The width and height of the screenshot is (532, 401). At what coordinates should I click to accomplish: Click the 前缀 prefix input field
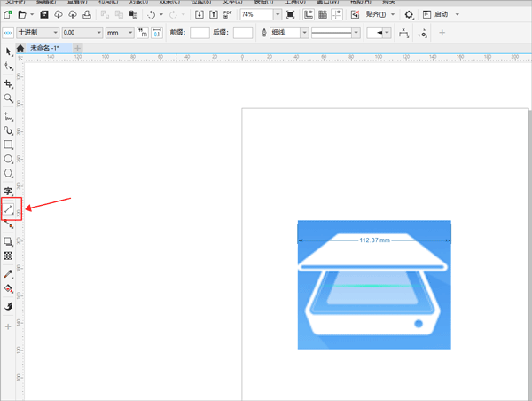coord(199,33)
